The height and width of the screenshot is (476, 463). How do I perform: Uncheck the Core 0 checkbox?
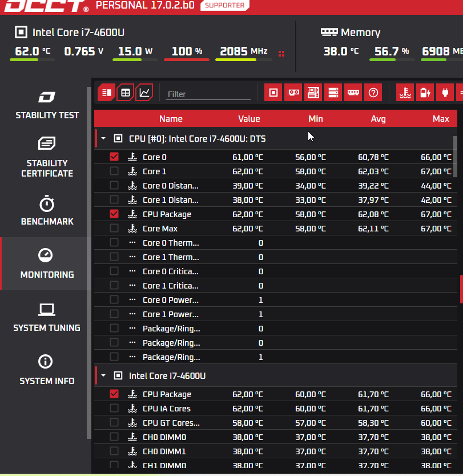tap(114, 157)
